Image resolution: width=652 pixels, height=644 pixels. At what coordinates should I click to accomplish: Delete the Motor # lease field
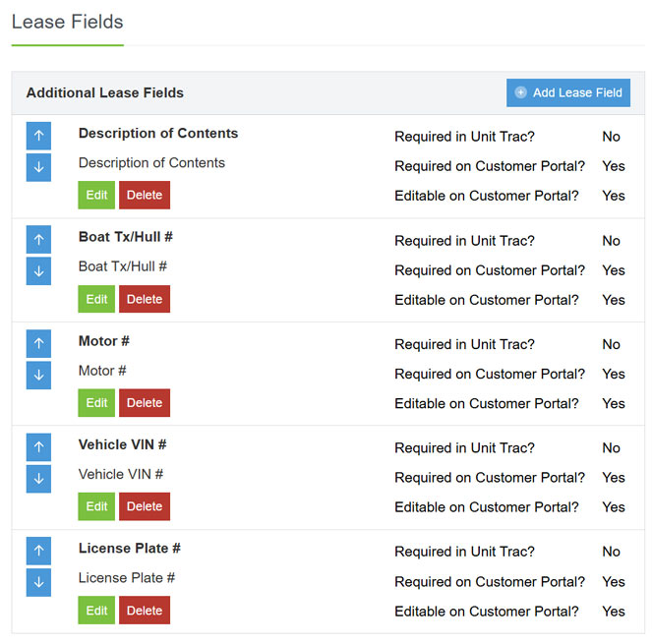point(145,402)
